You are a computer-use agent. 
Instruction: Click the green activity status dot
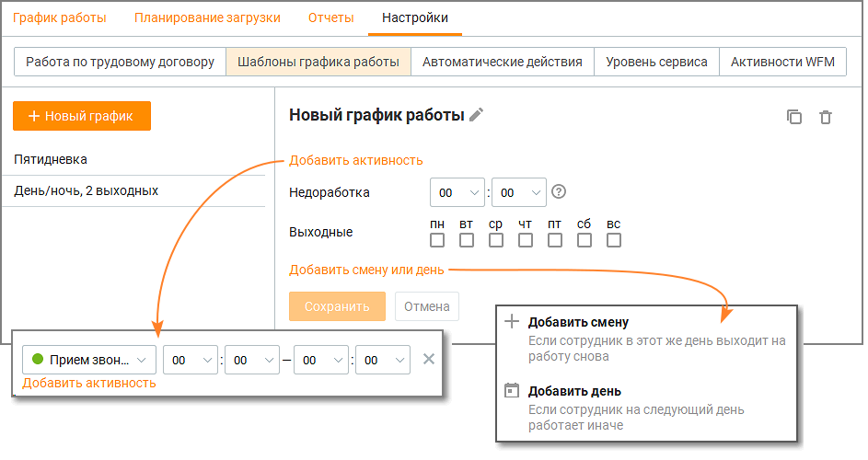38,359
